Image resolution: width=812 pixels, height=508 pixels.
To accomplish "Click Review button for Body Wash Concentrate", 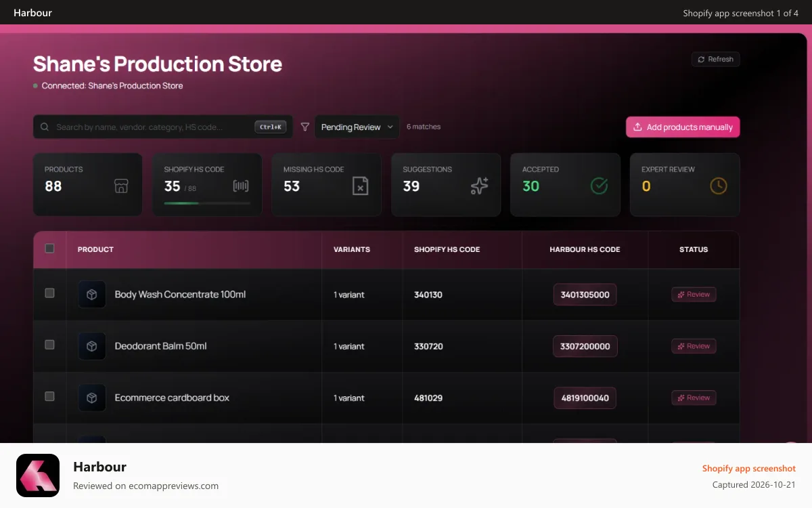I will tap(694, 295).
